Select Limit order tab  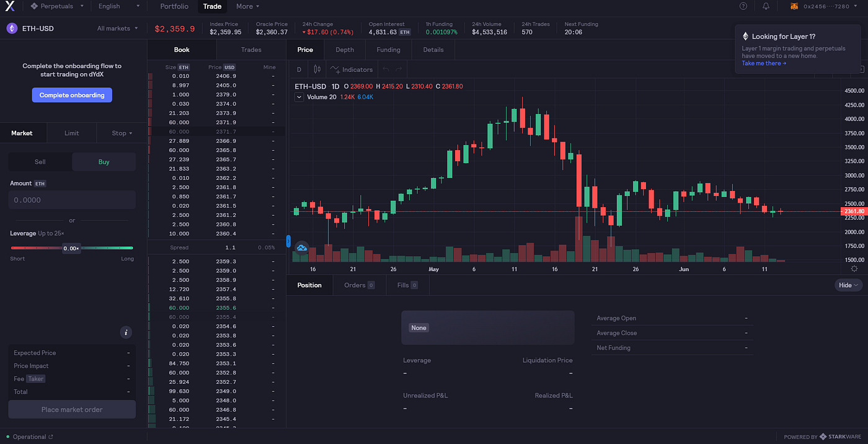pos(72,133)
